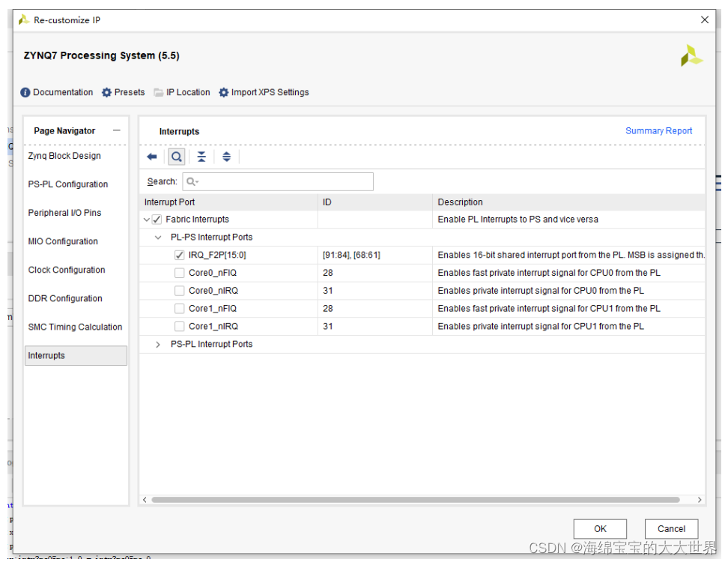This screenshot has width=728, height=562.
Task: Click the OK button
Action: tap(600, 529)
